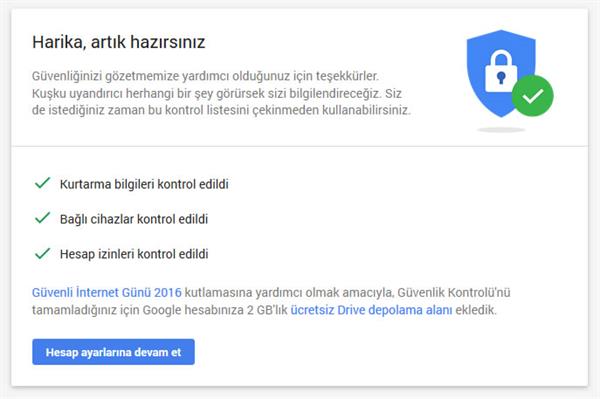Click the paragraph starting 'Güvenliğinizi gözetmemize yardımcı'
Image resolution: width=600 pixels, height=399 pixels.
pos(221,93)
